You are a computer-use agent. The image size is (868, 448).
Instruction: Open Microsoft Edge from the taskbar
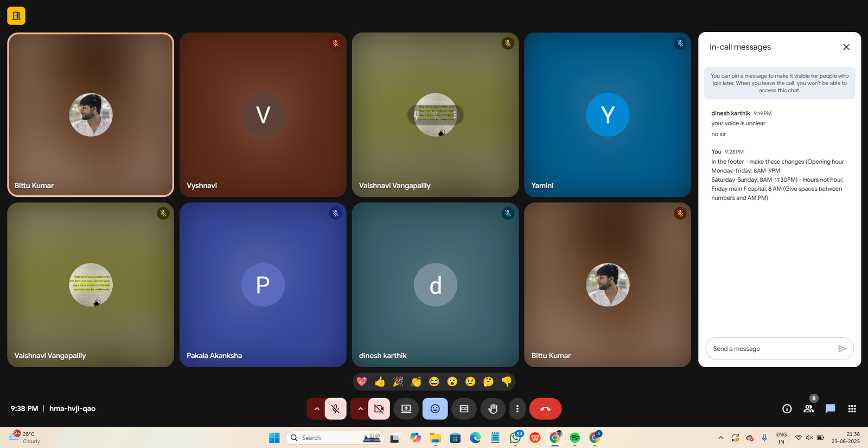point(475,438)
